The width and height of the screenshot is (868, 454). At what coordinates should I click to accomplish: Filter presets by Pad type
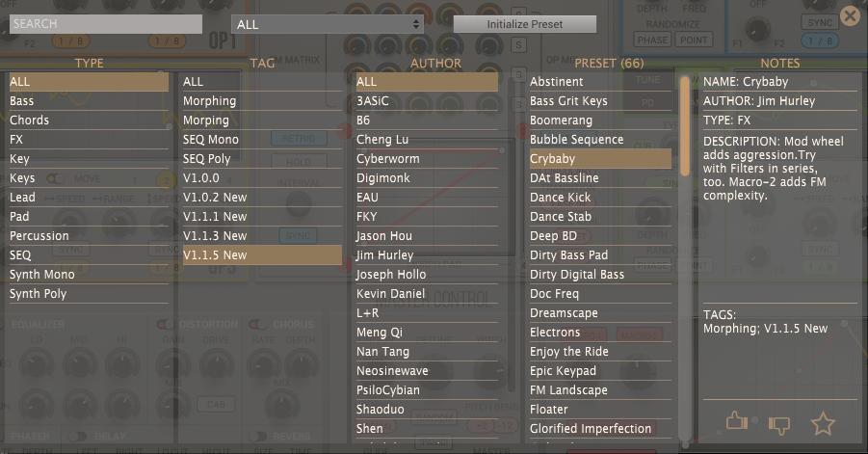90,217
